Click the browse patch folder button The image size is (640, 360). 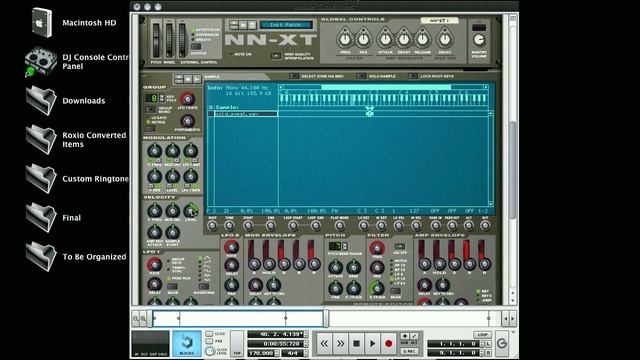coord(243,25)
